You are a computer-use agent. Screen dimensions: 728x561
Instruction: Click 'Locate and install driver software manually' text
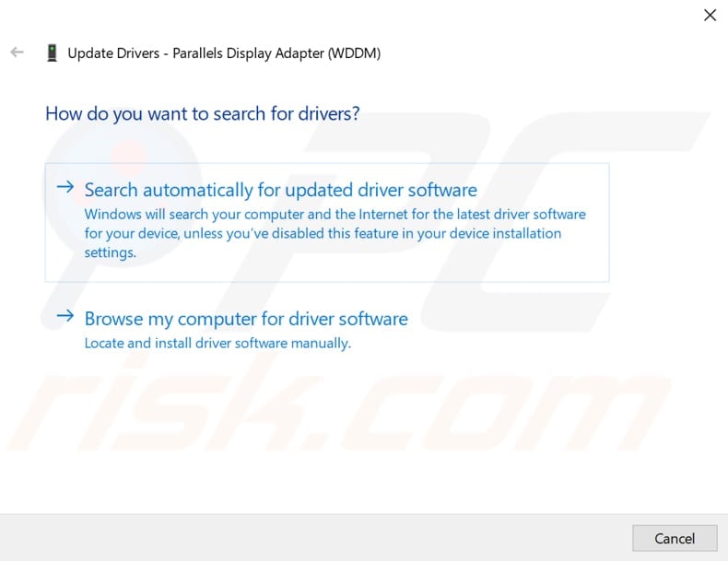217,343
